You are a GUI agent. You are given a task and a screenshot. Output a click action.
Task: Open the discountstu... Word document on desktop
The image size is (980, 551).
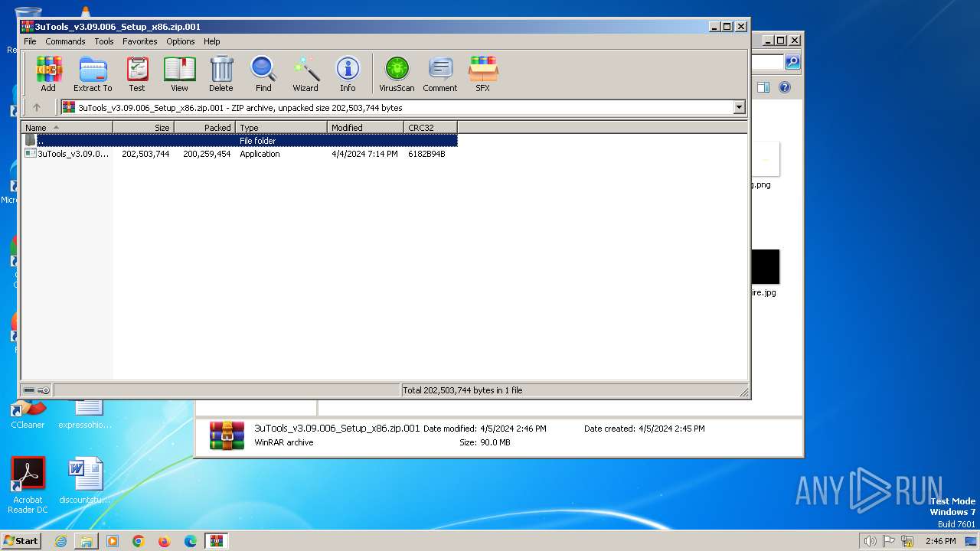(85, 481)
